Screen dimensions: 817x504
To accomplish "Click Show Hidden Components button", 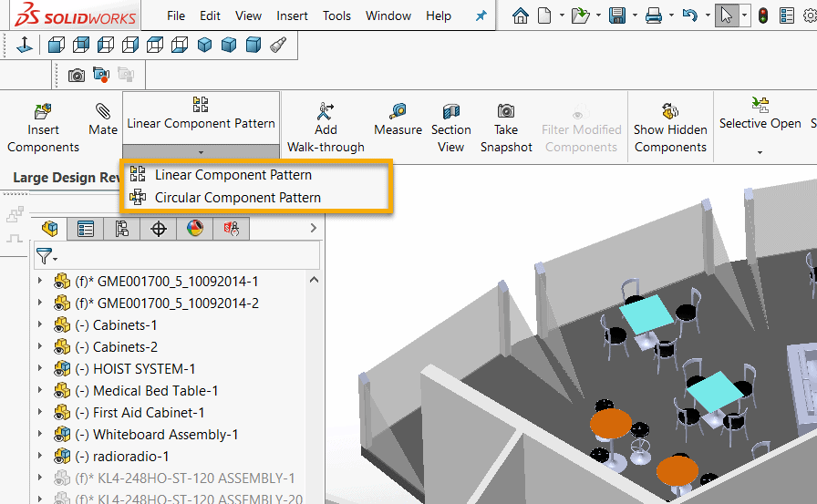I will 670,129.
